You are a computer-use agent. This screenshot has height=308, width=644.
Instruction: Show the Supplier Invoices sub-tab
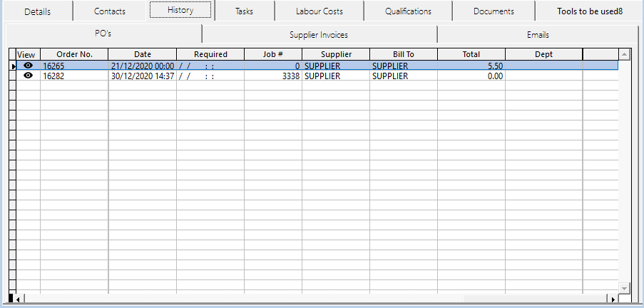[x=319, y=34]
